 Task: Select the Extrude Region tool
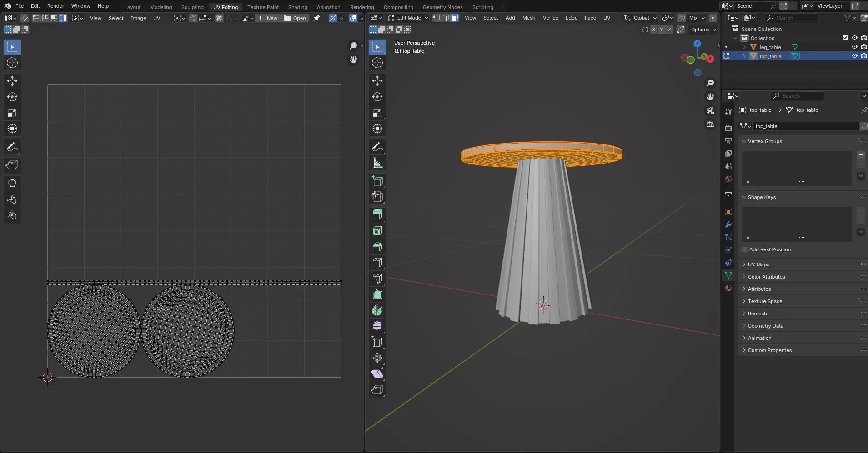coord(377,215)
